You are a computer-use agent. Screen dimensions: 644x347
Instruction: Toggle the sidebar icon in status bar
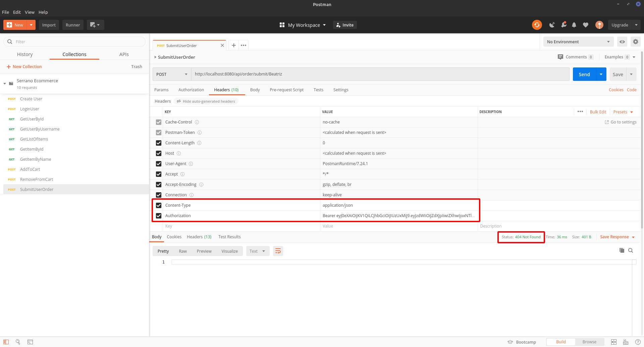6,342
